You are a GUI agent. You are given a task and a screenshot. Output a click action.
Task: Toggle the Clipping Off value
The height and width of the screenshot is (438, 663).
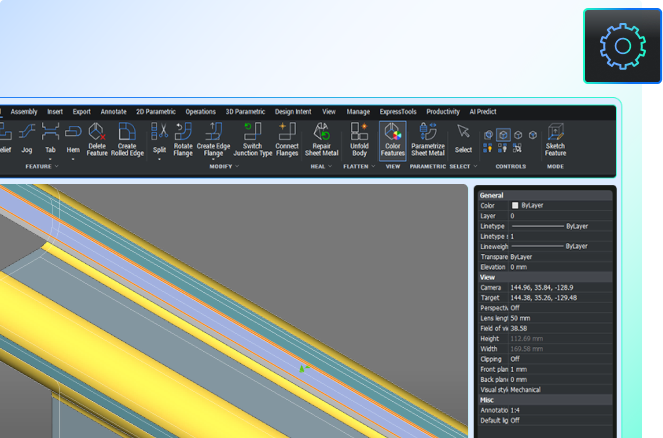click(560, 359)
